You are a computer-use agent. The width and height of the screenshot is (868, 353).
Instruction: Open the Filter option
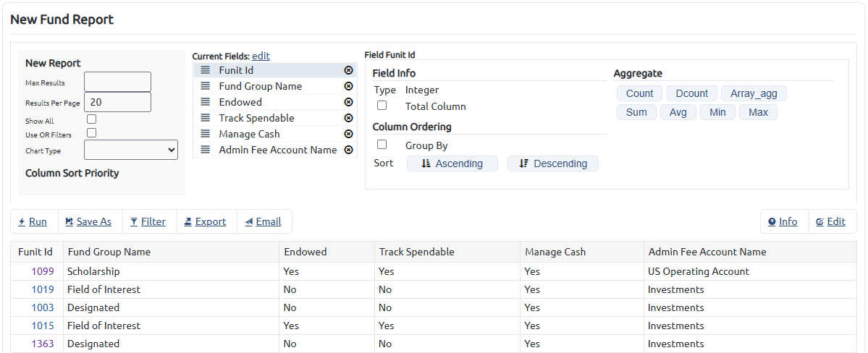[148, 222]
